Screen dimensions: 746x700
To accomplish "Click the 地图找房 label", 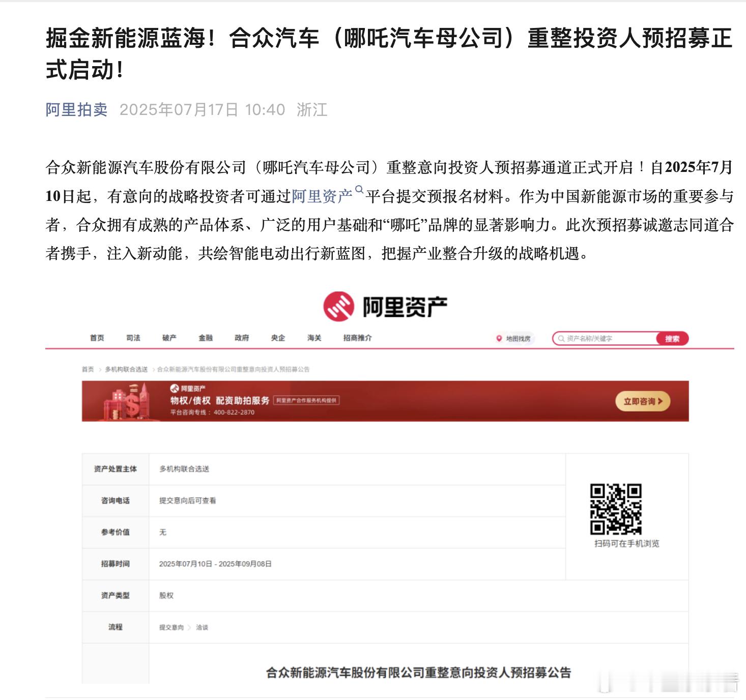I will (x=518, y=338).
